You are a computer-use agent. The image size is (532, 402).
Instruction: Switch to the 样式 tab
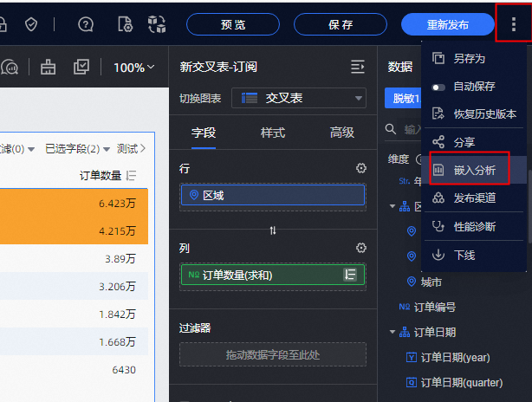tap(273, 133)
